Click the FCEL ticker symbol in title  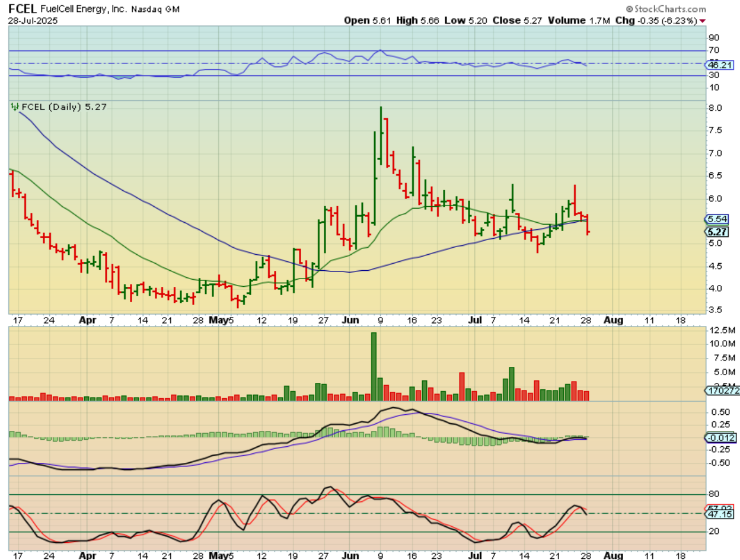[21, 9]
